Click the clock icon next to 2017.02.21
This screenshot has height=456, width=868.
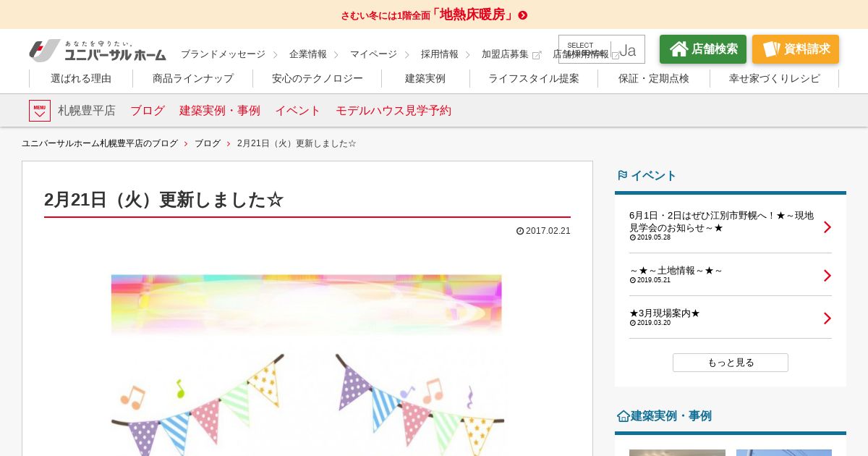[520, 231]
